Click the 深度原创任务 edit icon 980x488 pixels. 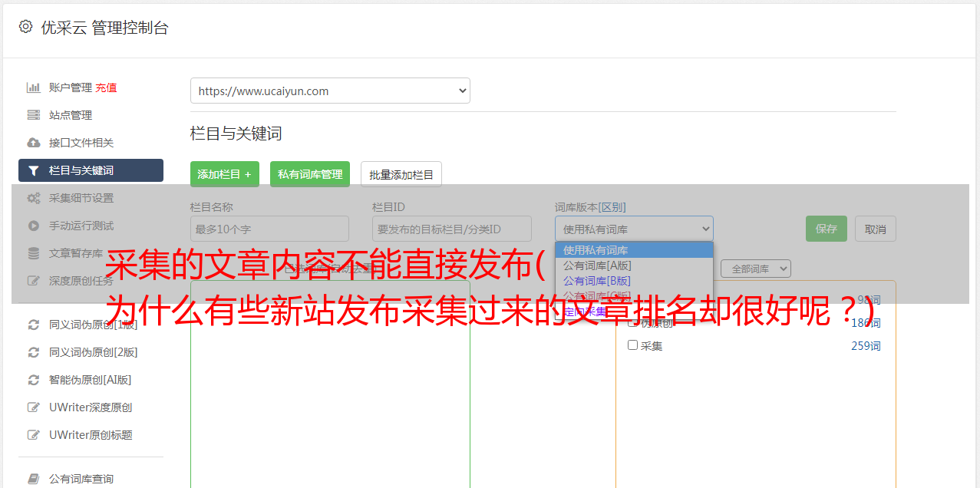pos(33,281)
